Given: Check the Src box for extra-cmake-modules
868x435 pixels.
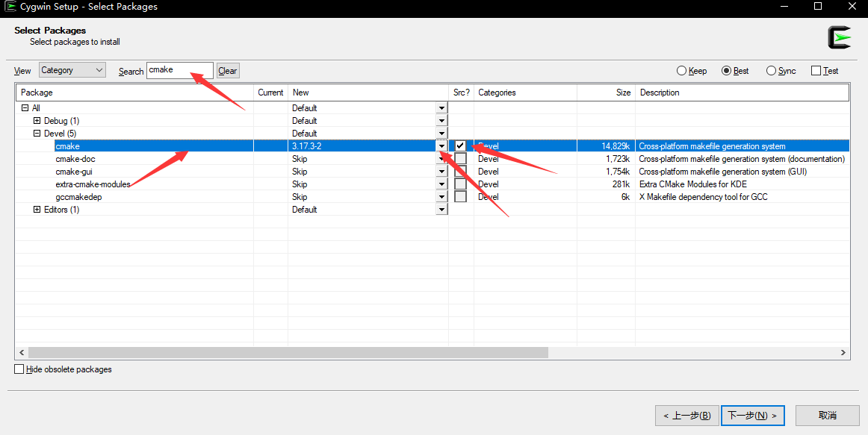Looking at the screenshot, I should point(460,184).
